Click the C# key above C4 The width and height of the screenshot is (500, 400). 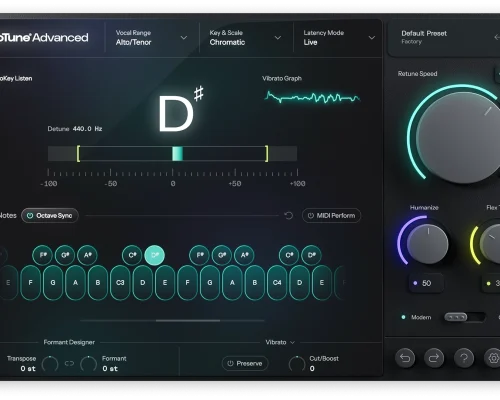(289, 255)
